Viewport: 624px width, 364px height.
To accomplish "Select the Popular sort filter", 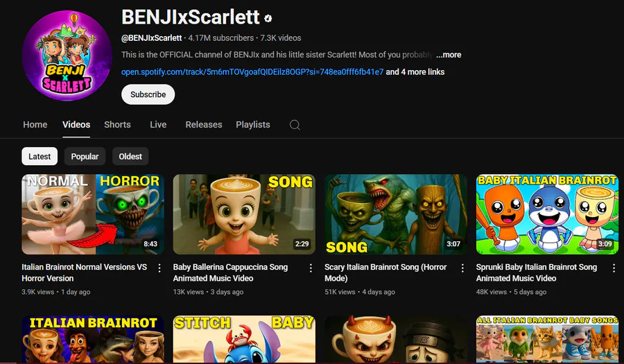I will click(85, 156).
